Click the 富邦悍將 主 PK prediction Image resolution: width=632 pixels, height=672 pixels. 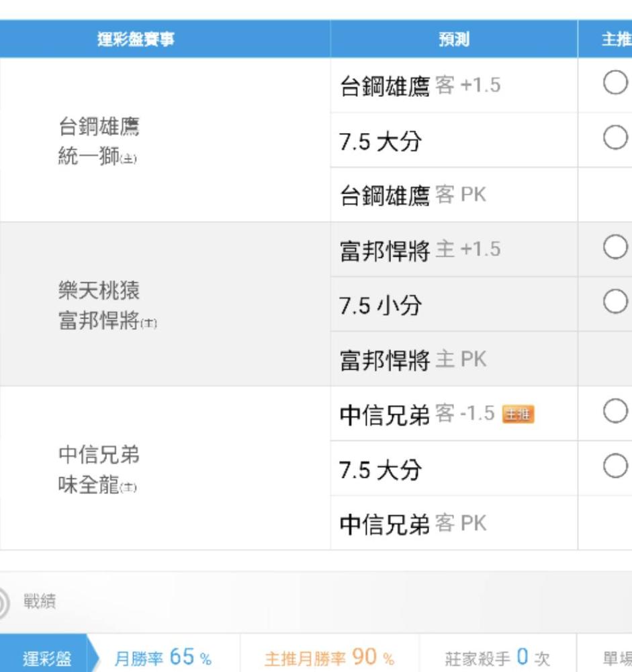[413, 360]
